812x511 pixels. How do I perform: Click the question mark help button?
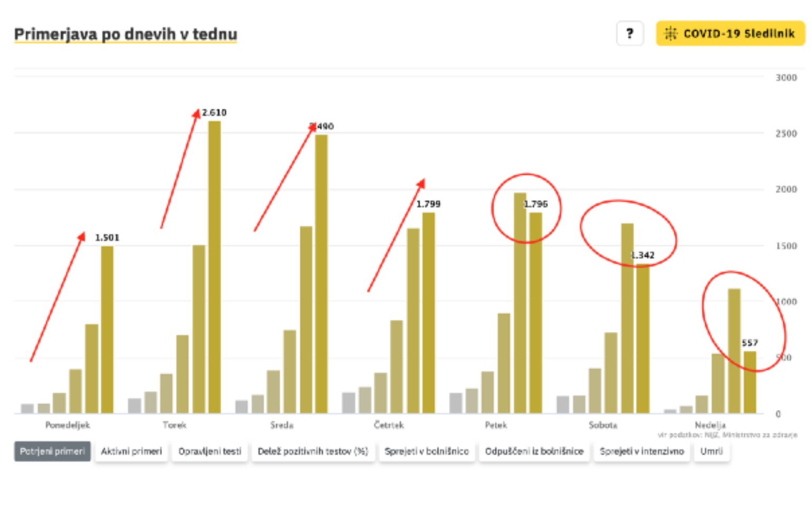click(629, 34)
